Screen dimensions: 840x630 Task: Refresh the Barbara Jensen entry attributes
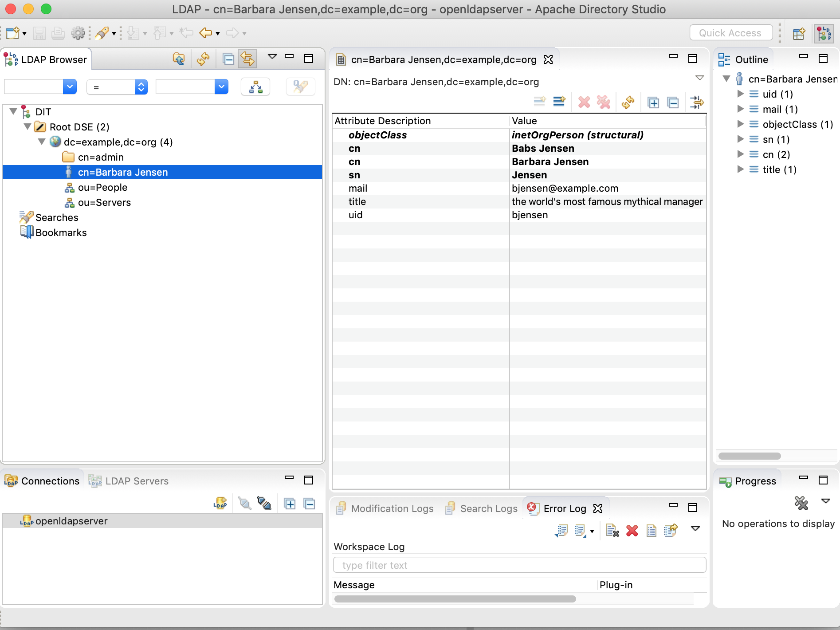point(628,102)
